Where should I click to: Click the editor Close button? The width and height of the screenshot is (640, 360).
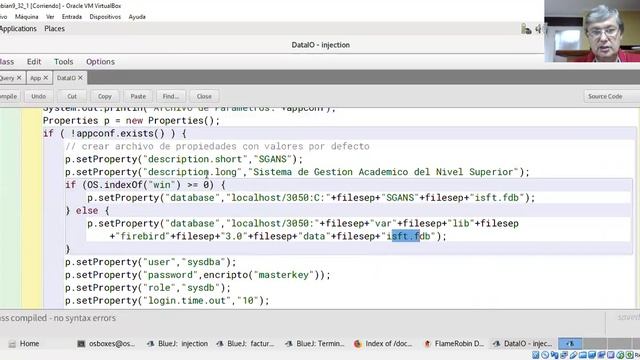(x=204, y=96)
